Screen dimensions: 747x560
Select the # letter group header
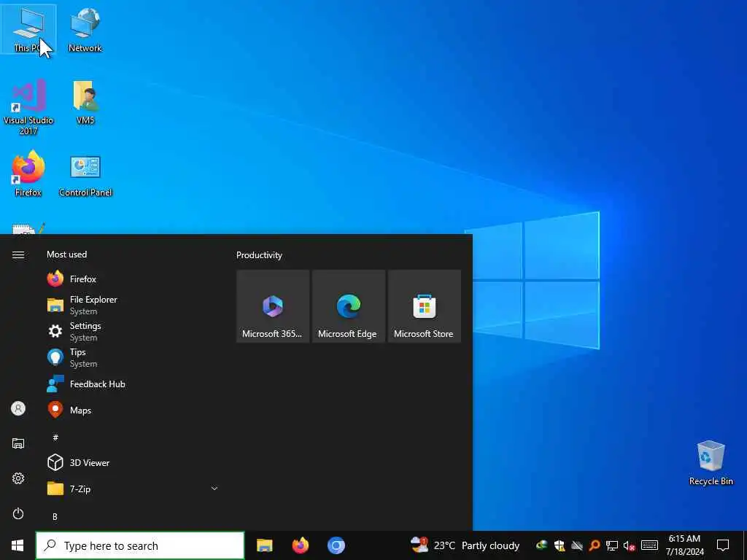[55, 437]
